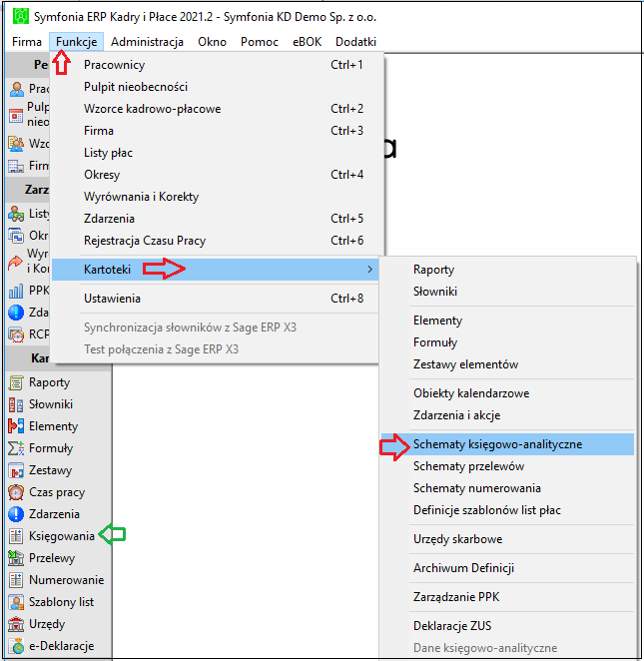Open the Księgowania sidebar icon
The image size is (644, 661).
tap(16, 536)
